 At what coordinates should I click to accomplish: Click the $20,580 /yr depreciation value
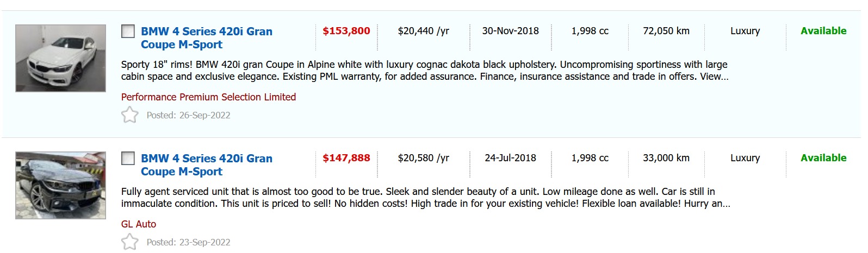pyautogui.click(x=423, y=158)
